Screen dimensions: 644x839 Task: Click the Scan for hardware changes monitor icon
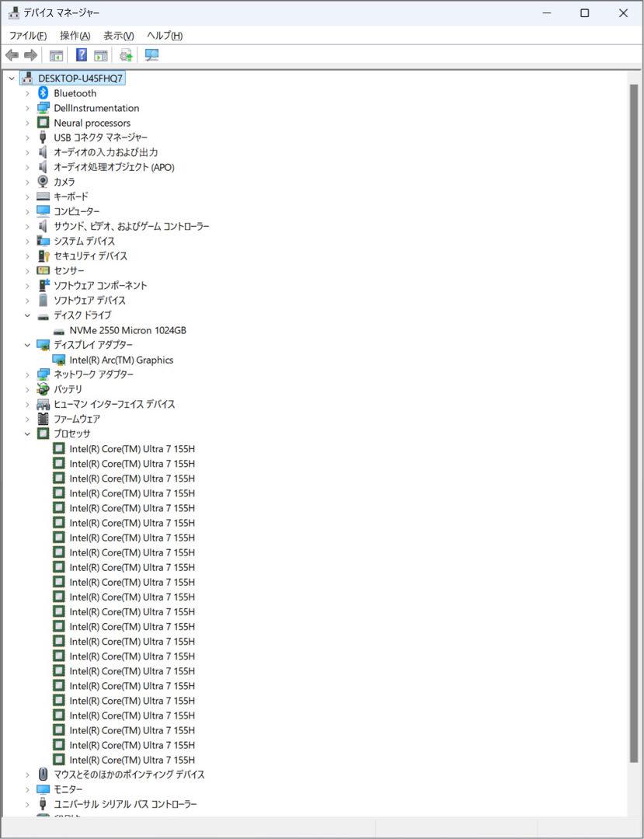pos(152,55)
